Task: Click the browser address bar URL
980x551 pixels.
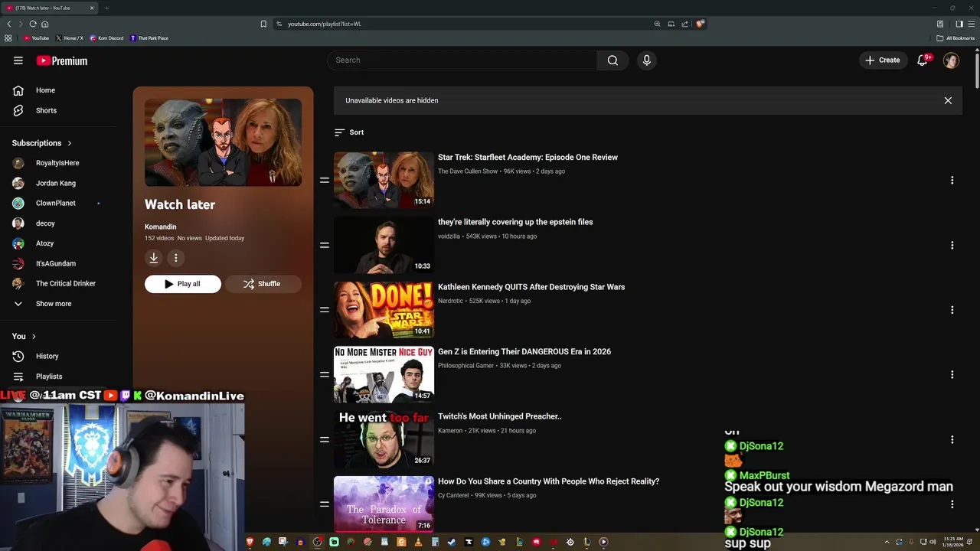Action: tap(325, 24)
